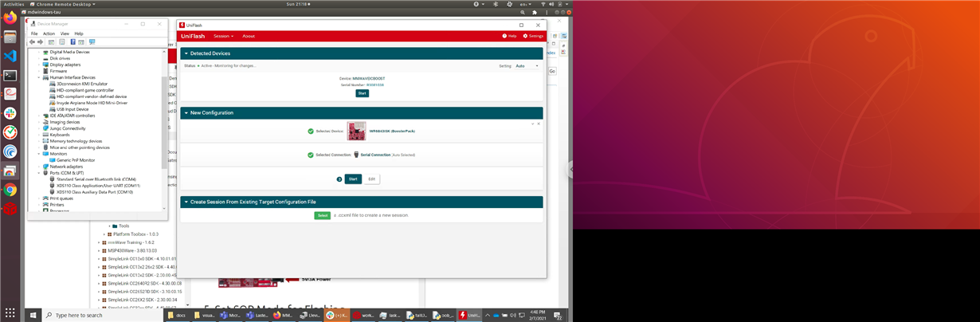Select 3Dconnexion KMJ Emulator entry
The image size is (980, 322).
pos(82,84)
